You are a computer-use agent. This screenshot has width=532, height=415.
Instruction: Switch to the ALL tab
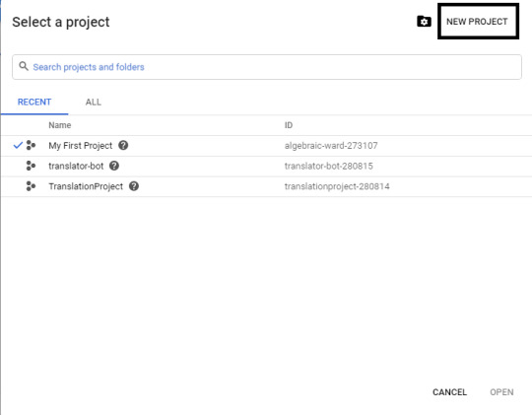[x=94, y=102]
